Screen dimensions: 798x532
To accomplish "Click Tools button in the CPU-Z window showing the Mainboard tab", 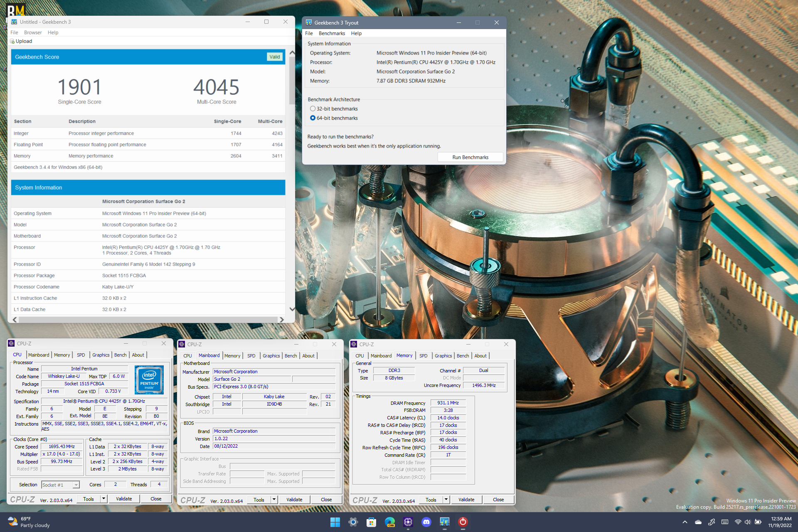I will click(259, 500).
